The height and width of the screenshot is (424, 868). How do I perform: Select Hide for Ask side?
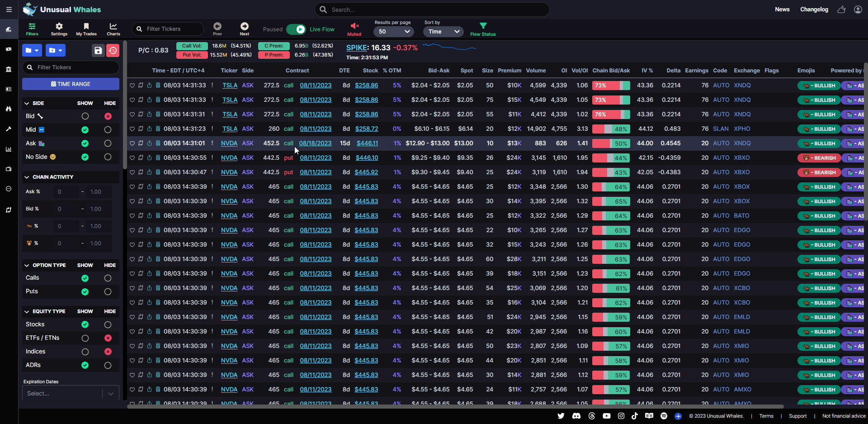click(x=108, y=143)
